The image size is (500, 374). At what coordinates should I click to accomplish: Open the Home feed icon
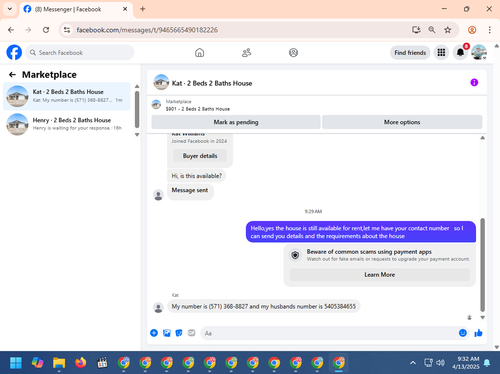[199, 53]
